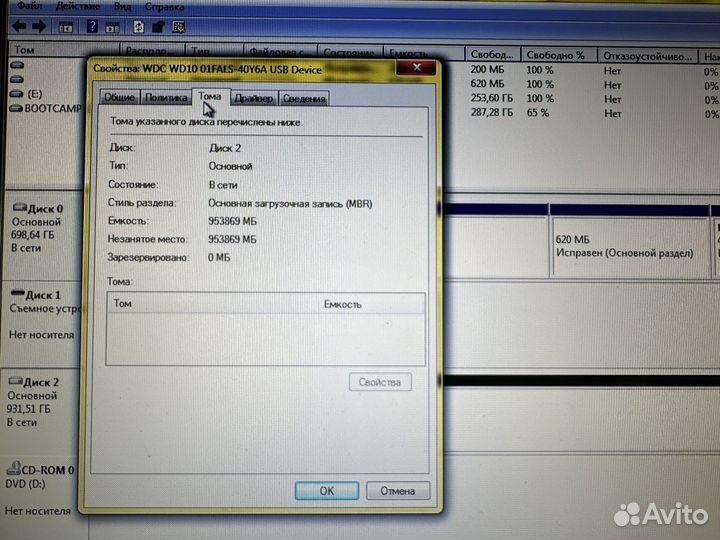The image size is (720, 540).
Task: Select the first volume icon in list
Action: tap(17, 65)
